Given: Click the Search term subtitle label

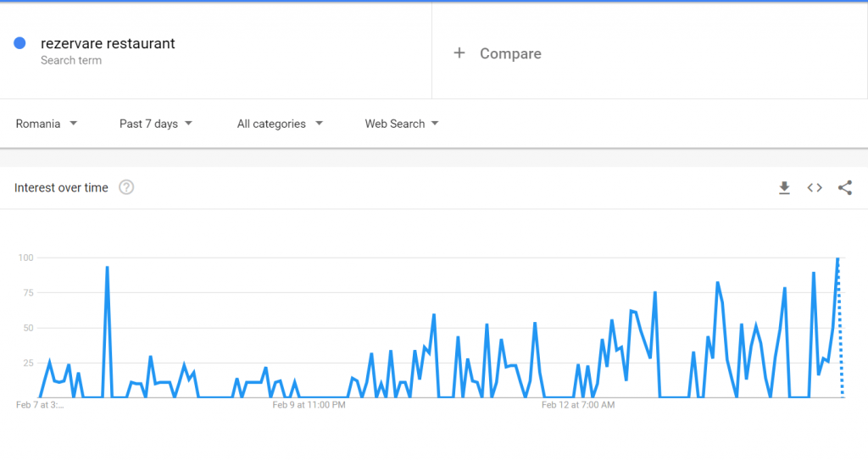Looking at the screenshot, I should tap(71, 60).
